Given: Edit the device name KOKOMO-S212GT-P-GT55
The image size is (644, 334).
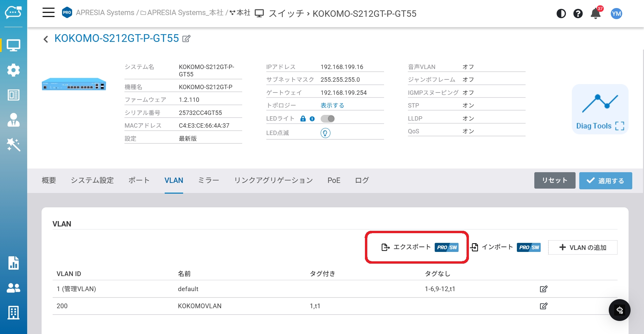Looking at the screenshot, I should pos(186,39).
